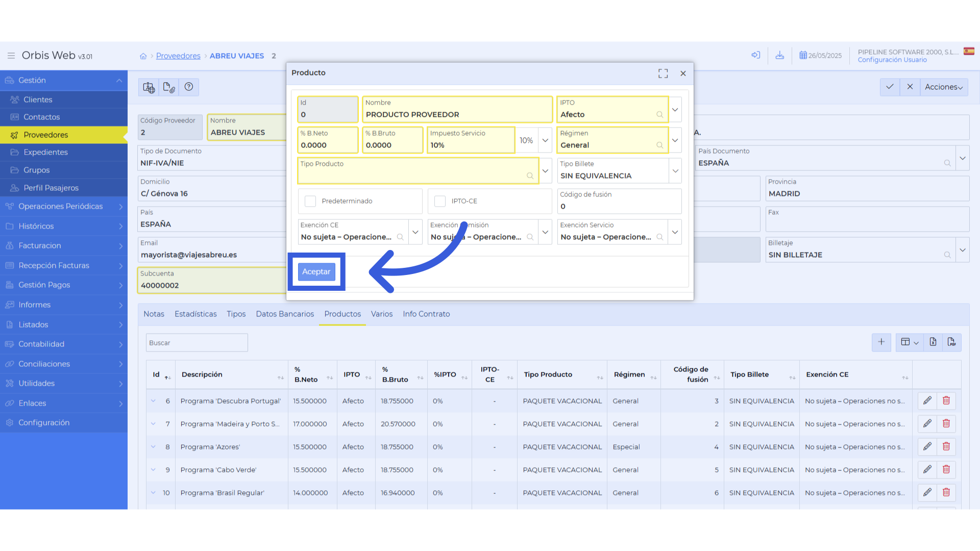The width and height of the screenshot is (980, 551).
Task: Open Clientes in the sidebar
Action: click(64, 99)
